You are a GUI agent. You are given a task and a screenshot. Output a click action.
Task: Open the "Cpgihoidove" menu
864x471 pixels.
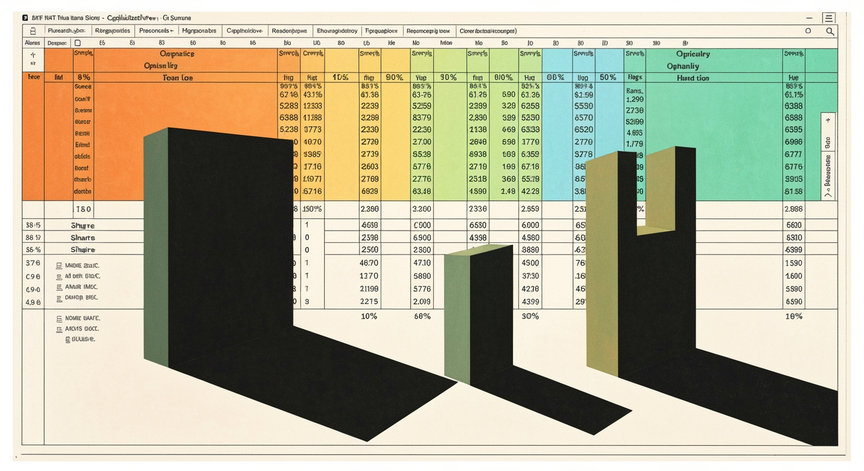(x=245, y=31)
